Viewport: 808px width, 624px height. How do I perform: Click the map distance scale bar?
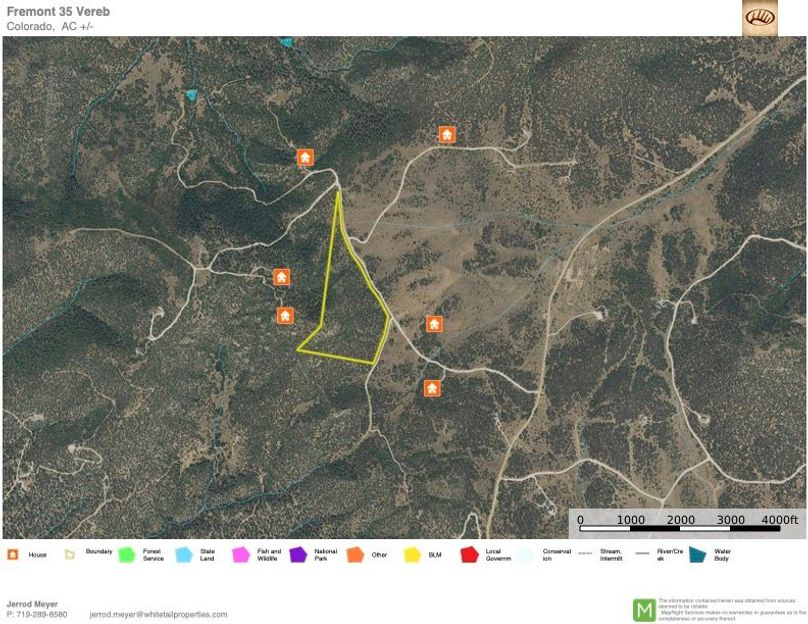tap(680, 528)
